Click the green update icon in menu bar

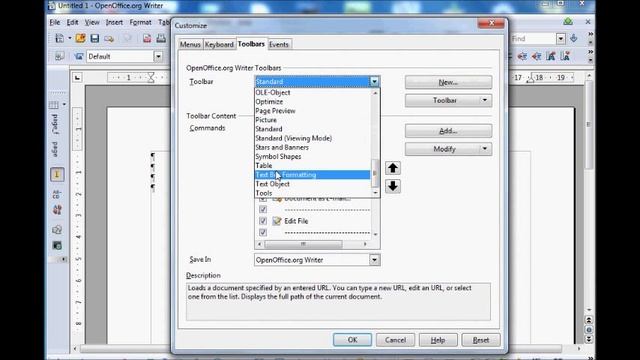pos(568,22)
